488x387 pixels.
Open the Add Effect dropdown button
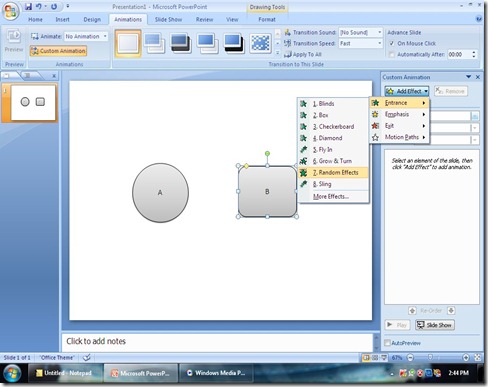point(407,91)
